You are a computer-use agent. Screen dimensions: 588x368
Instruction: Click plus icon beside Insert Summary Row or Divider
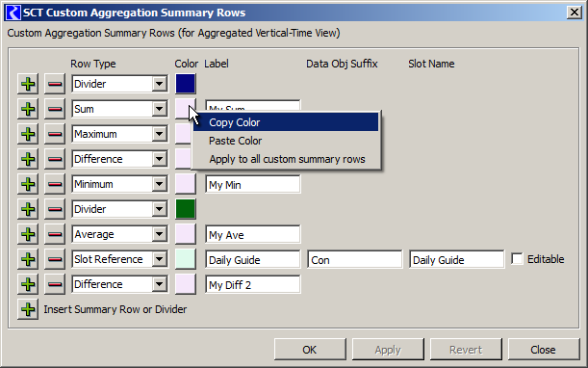tap(28, 309)
